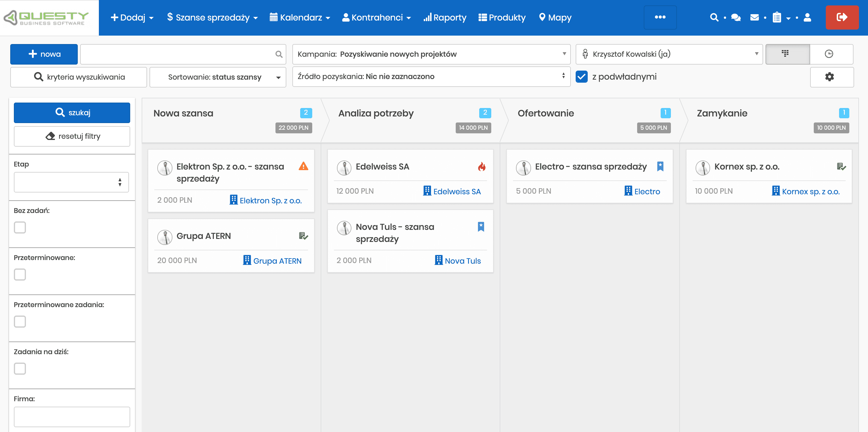Enable the Zadania na dziś checkbox

[20, 369]
